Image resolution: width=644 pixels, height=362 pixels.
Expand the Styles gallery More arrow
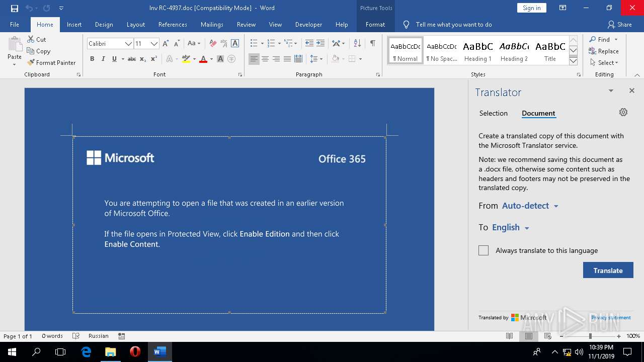[x=573, y=61]
